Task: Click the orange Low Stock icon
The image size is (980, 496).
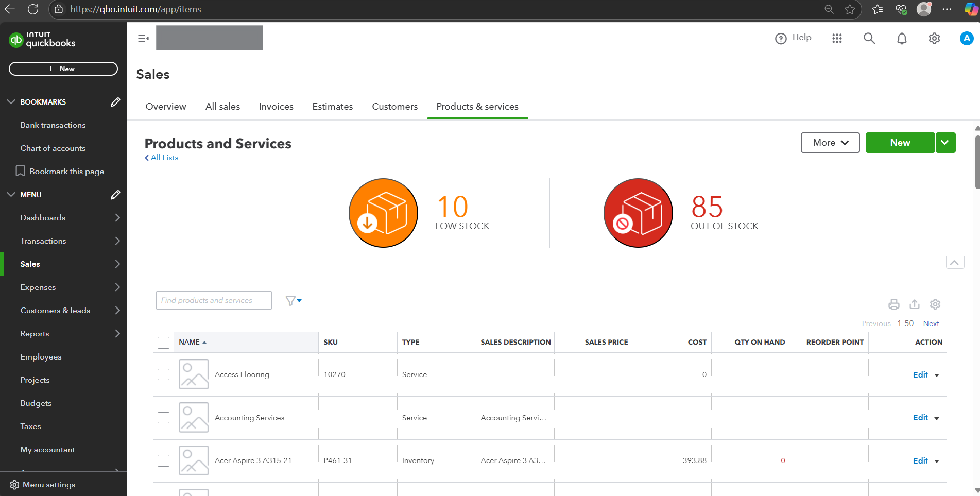Action: coord(383,213)
